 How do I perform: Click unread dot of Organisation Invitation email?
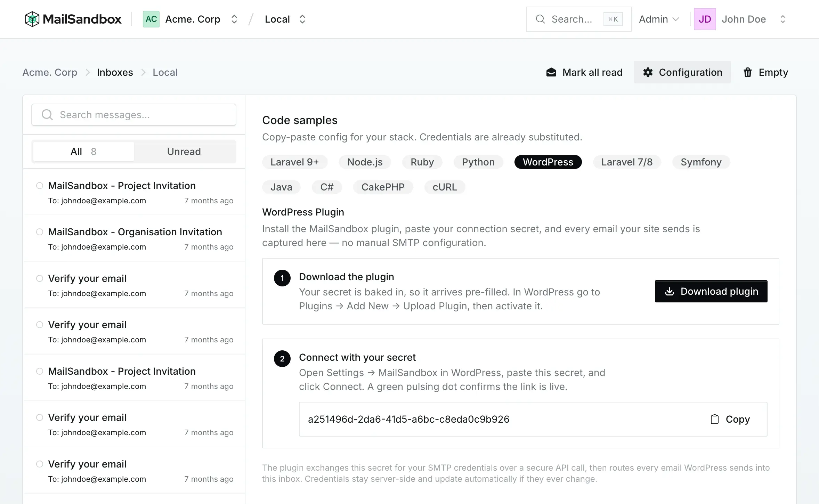40,232
